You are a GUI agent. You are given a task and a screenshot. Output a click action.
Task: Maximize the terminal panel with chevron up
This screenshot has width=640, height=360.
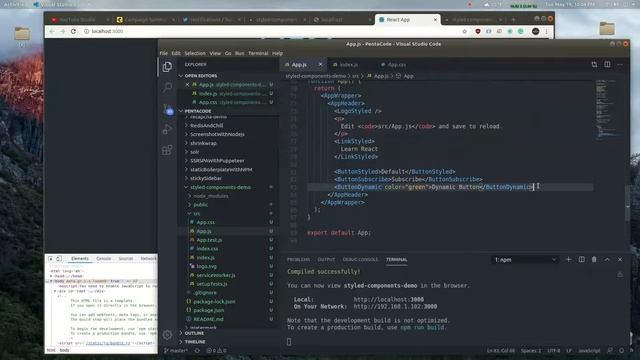tap(607, 260)
